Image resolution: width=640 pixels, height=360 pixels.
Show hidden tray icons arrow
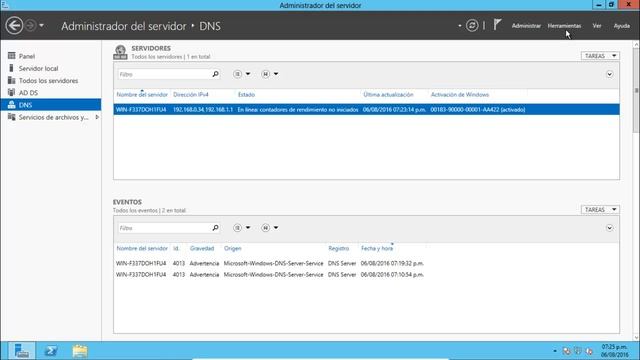(x=555, y=351)
